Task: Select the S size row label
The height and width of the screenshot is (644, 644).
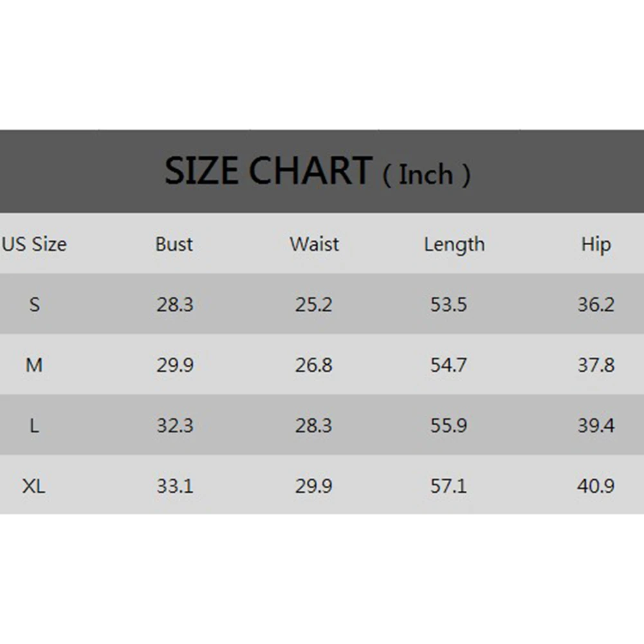Action: 35,304
